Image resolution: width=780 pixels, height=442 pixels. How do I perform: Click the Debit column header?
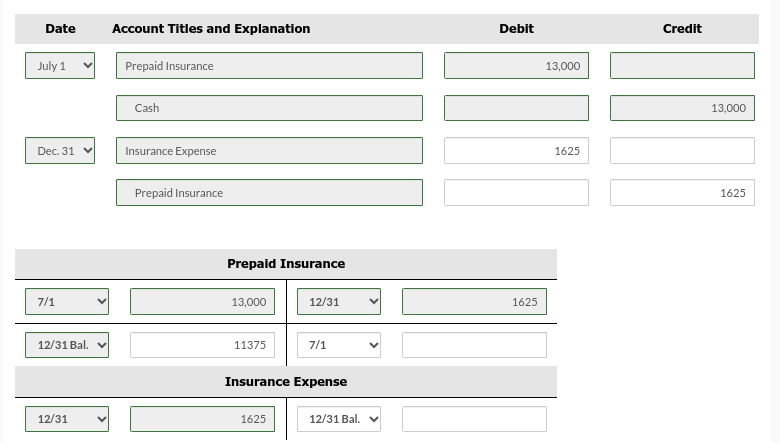[x=516, y=29]
